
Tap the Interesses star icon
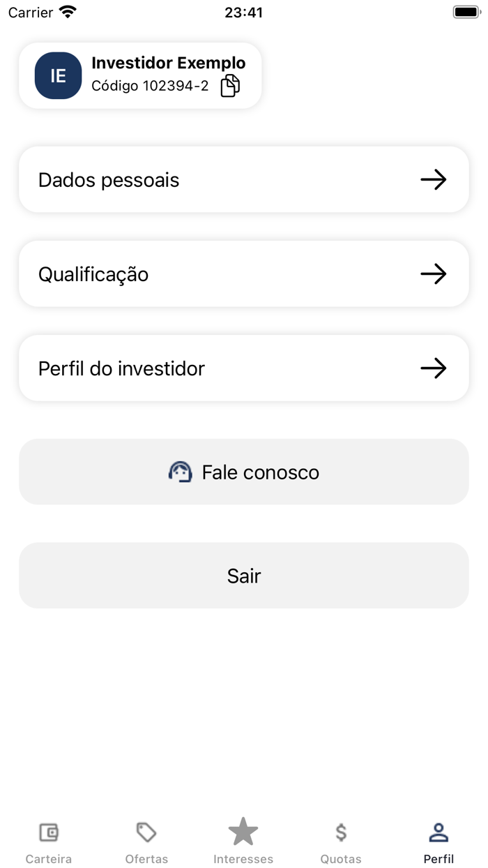tap(243, 832)
